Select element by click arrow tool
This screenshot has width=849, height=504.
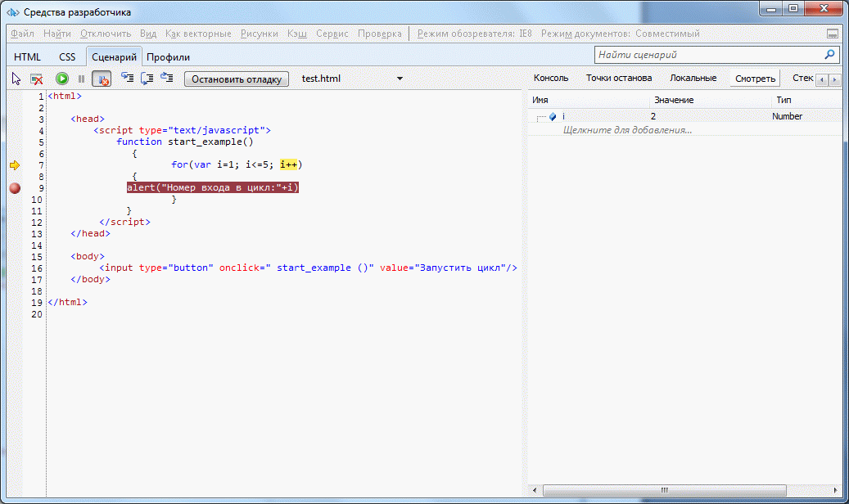(16, 79)
